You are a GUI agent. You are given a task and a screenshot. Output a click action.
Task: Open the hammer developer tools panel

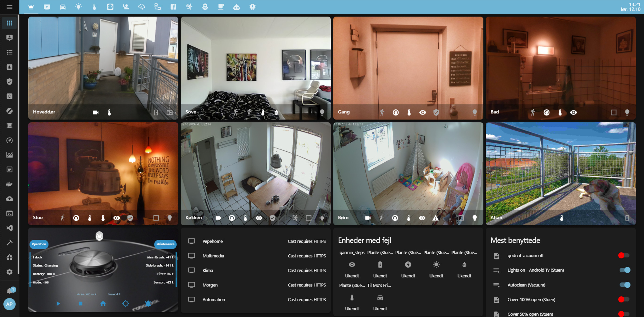(9, 242)
